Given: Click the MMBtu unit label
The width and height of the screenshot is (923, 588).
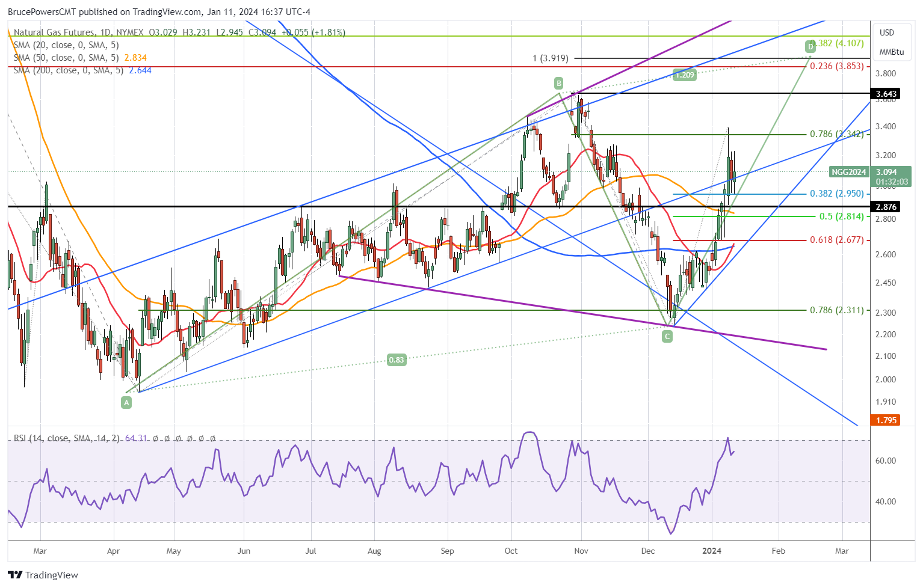Looking at the screenshot, I should point(892,52).
